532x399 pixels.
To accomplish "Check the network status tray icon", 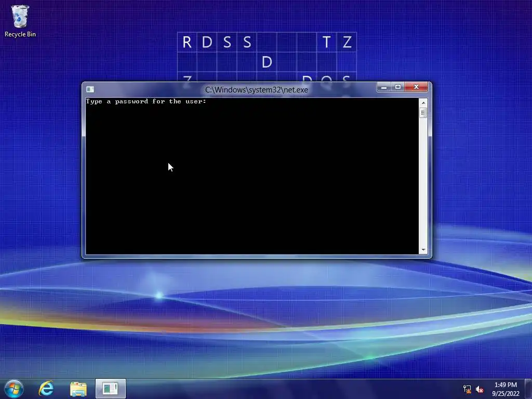I will click(467, 389).
